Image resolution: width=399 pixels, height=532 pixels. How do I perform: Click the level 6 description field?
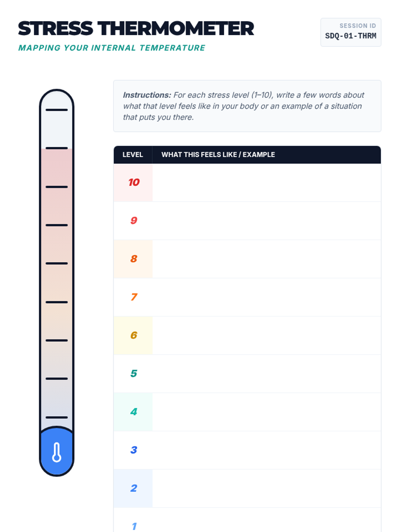[x=266, y=335]
